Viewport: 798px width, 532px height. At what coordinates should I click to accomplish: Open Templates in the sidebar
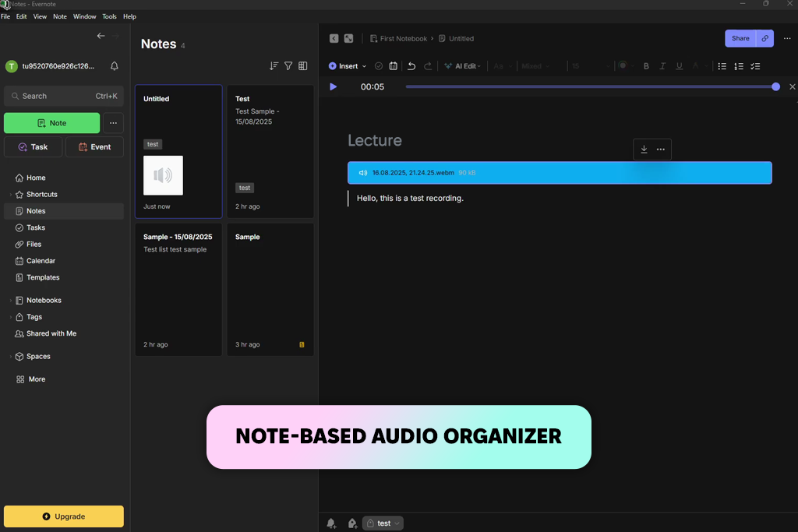pyautogui.click(x=64, y=277)
